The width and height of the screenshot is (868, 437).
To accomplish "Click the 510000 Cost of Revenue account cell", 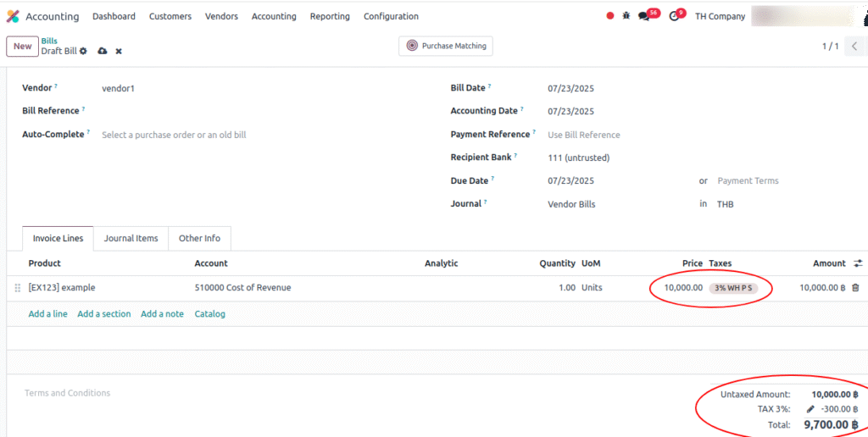I will pos(243,288).
